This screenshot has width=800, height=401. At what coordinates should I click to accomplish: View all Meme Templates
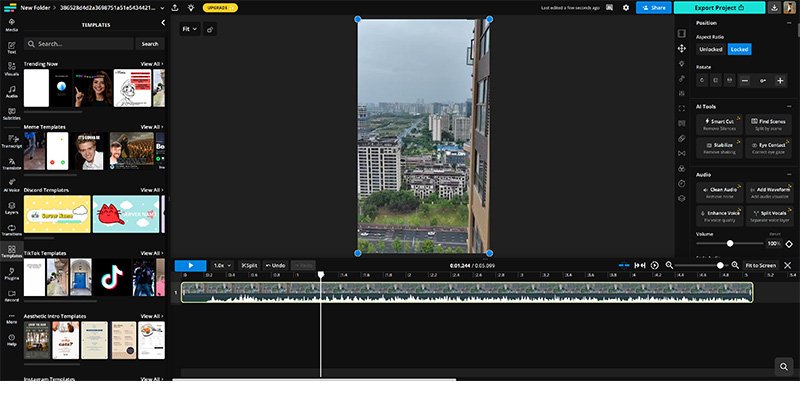point(152,127)
